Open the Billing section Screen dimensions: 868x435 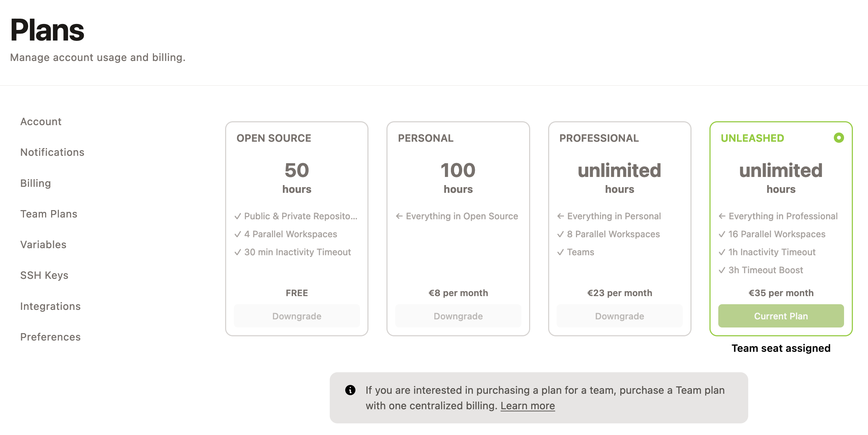pos(36,183)
